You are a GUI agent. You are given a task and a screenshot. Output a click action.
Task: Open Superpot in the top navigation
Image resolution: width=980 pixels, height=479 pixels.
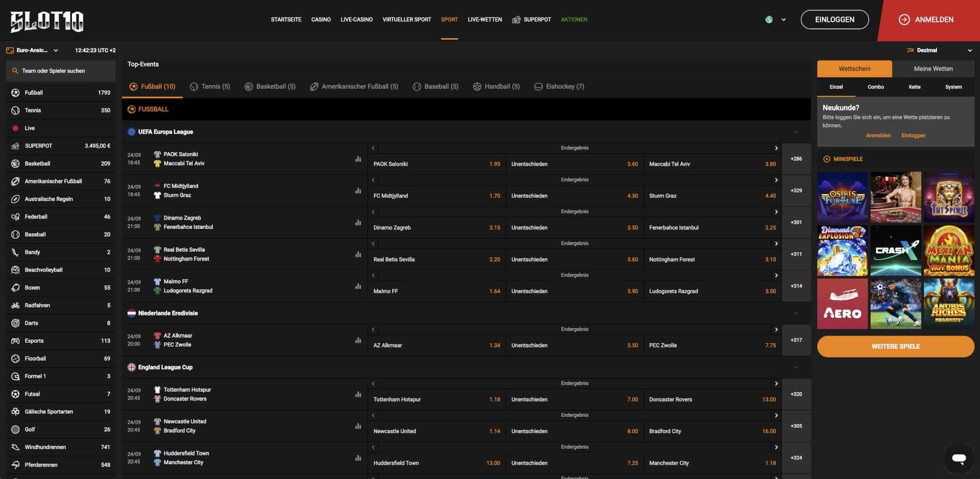point(531,20)
